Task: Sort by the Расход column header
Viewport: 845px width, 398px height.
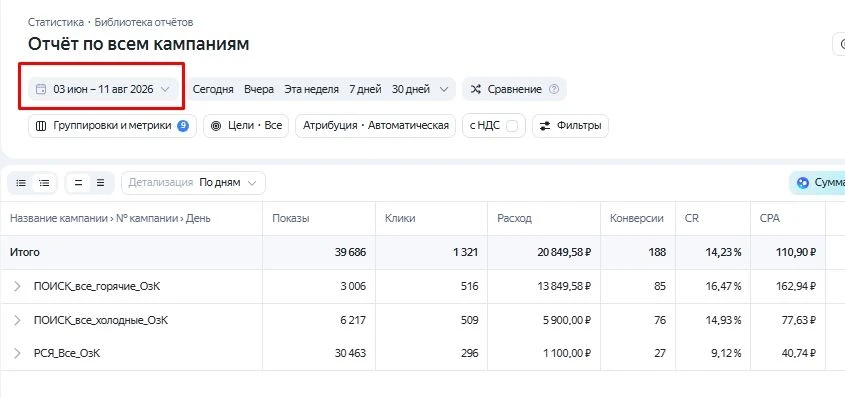Action: click(514, 219)
